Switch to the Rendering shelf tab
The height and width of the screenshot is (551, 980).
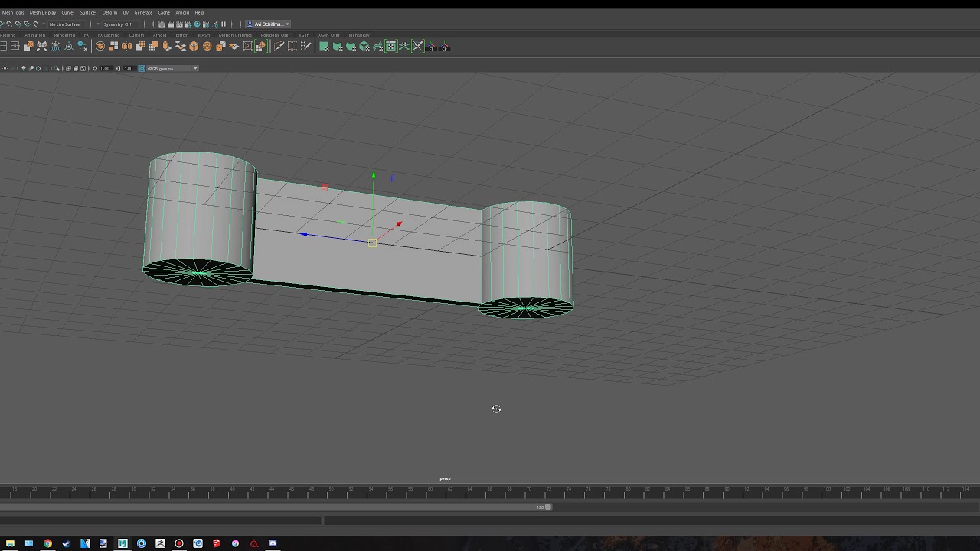click(64, 35)
